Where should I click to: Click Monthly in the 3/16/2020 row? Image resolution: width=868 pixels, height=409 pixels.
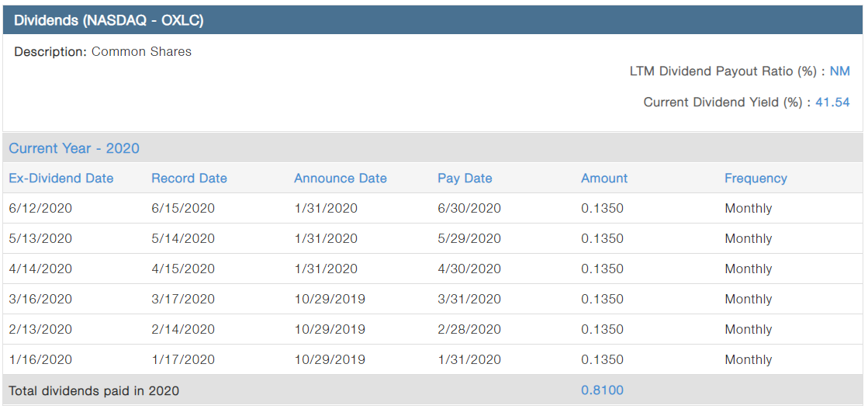tap(749, 300)
